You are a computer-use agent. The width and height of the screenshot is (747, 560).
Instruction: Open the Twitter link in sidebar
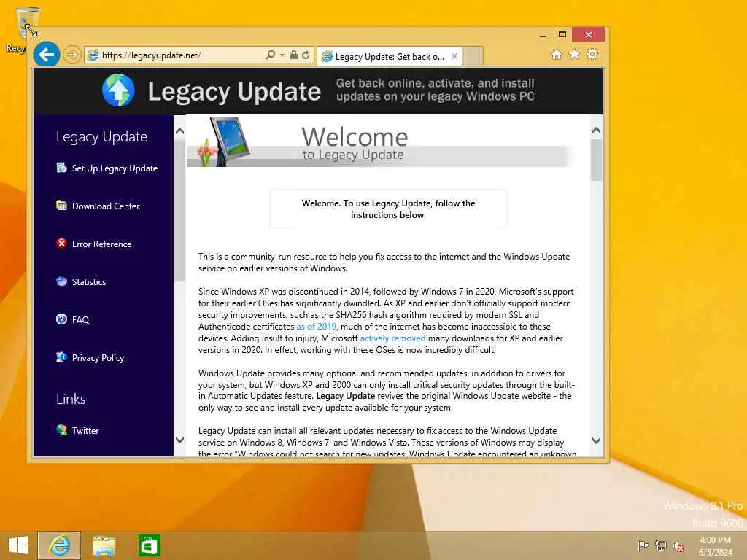[x=85, y=430]
